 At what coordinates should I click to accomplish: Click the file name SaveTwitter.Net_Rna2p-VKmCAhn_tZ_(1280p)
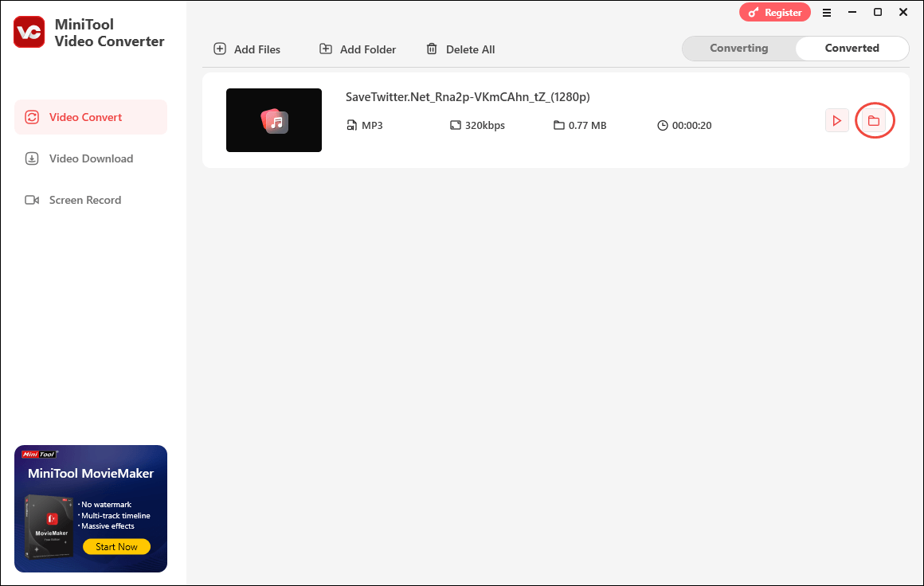point(468,97)
